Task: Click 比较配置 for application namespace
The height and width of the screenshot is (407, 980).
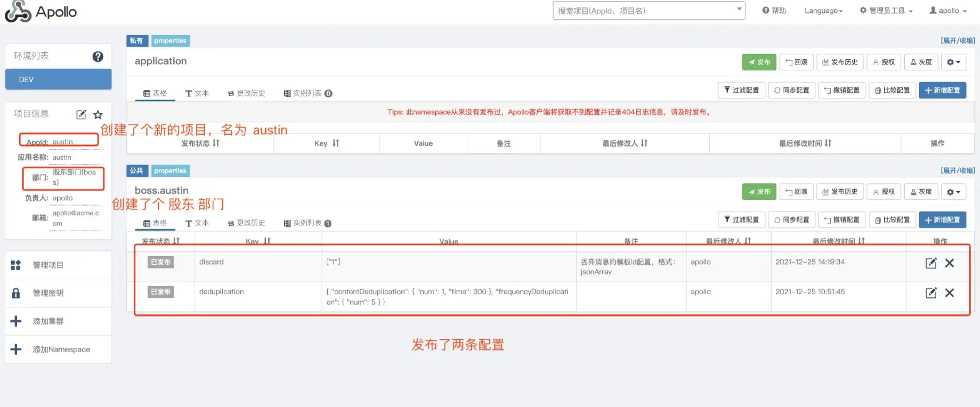Action: [893, 90]
